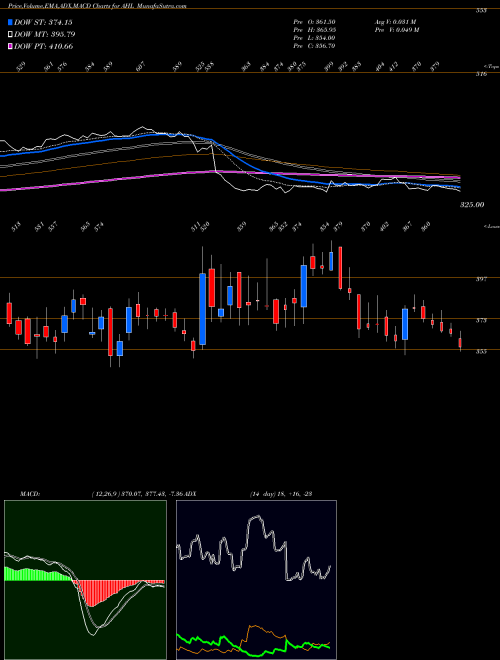
Task: Click the MACD: label
Action: coord(30,493)
